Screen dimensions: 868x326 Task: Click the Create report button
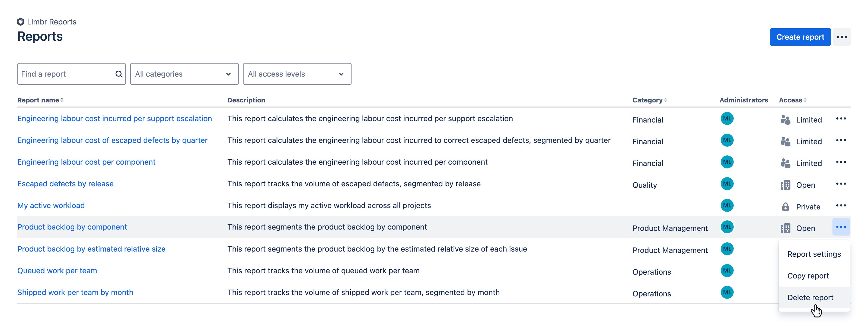tap(800, 37)
